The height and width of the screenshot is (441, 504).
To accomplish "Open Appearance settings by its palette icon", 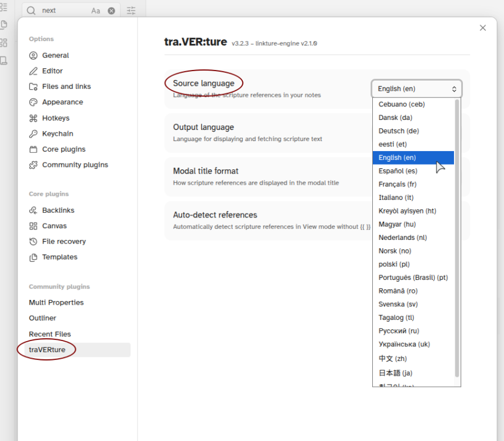I will [x=33, y=102].
